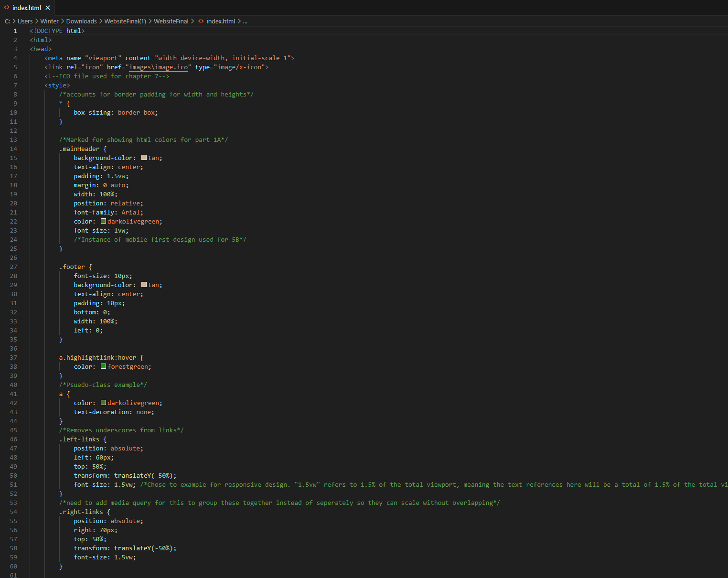Click the HTML file icon on the index.html tab
Viewport: 728px width, 578px height.
pyautogui.click(x=7, y=8)
